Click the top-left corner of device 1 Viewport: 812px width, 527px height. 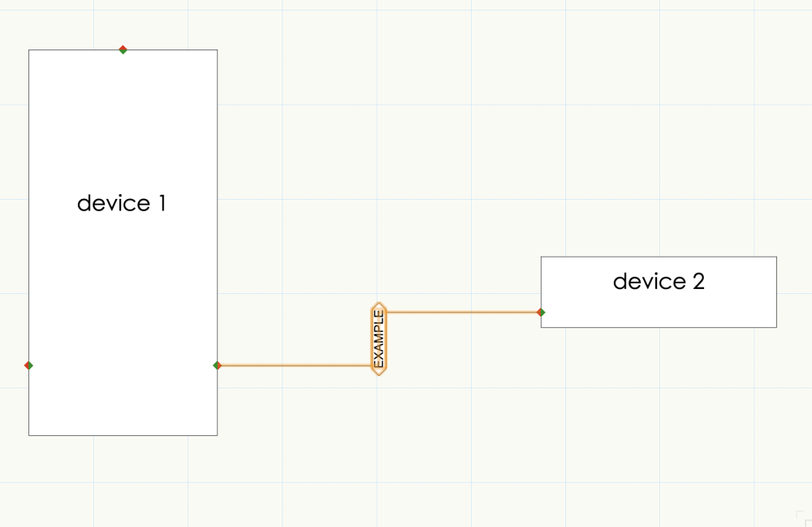pyautogui.click(x=29, y=50)
